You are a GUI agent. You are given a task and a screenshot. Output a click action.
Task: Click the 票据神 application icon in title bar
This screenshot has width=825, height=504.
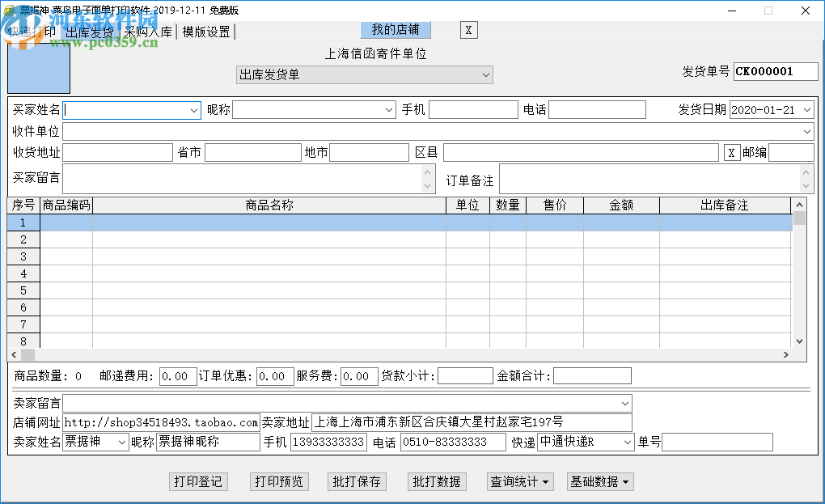pyautogui.click(x=8, y=9)
